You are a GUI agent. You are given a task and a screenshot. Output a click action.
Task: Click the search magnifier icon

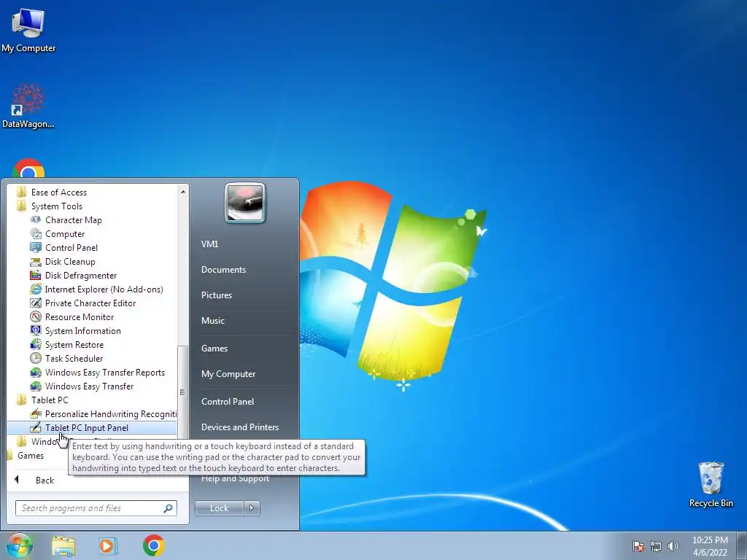(x=168, y=508)
